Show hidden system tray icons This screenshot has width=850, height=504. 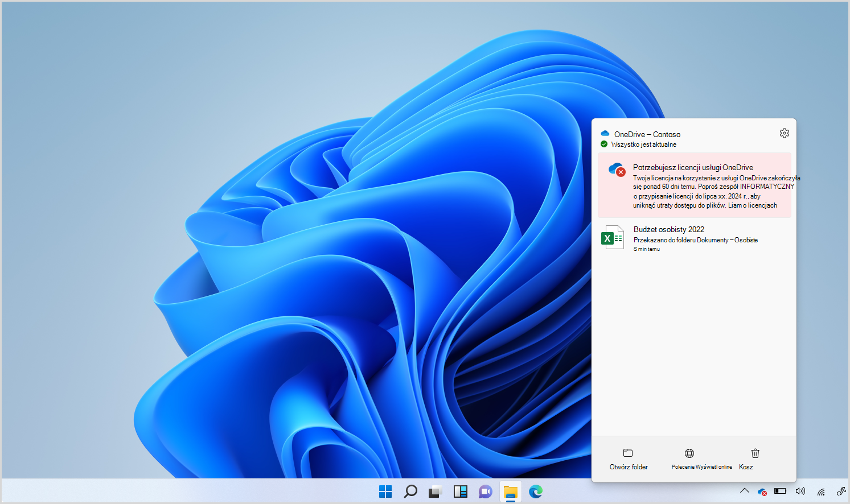(x=744, y=491)
